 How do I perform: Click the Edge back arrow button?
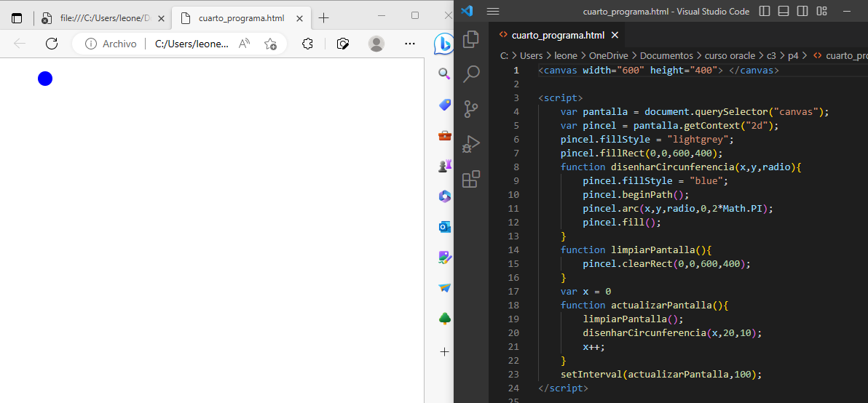[x=20, y=44]
